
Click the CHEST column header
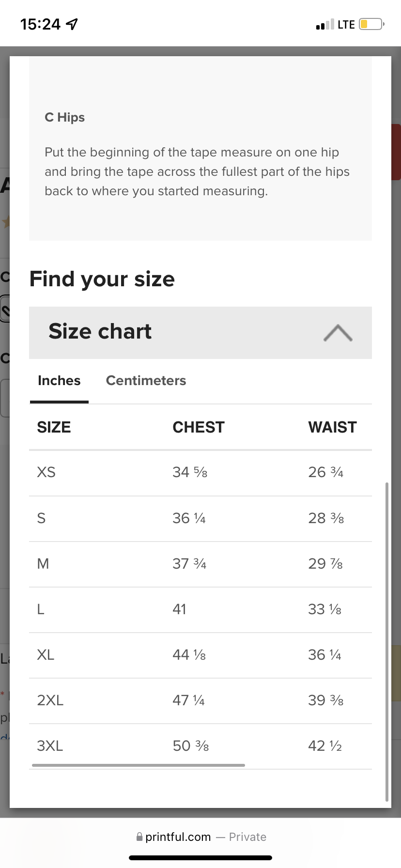point(199,427)
